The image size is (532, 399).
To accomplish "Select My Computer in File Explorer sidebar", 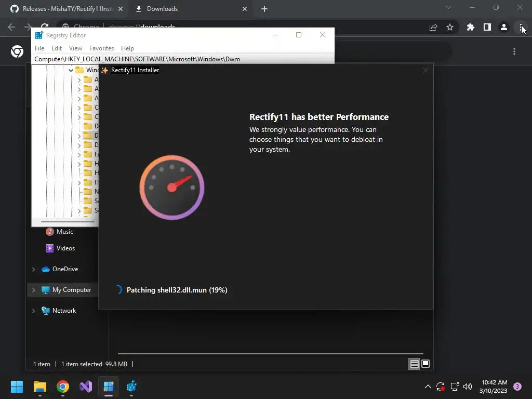I will click(x=72, y=290).
